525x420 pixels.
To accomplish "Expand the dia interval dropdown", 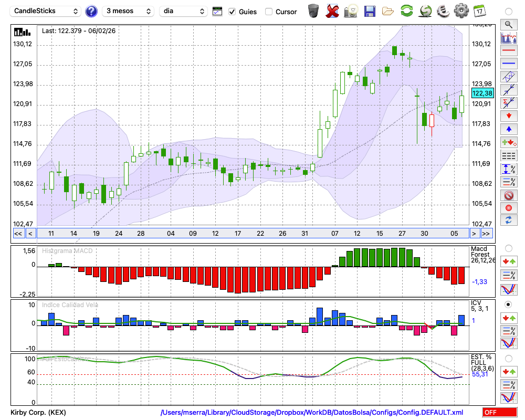I will pos(184,11).
